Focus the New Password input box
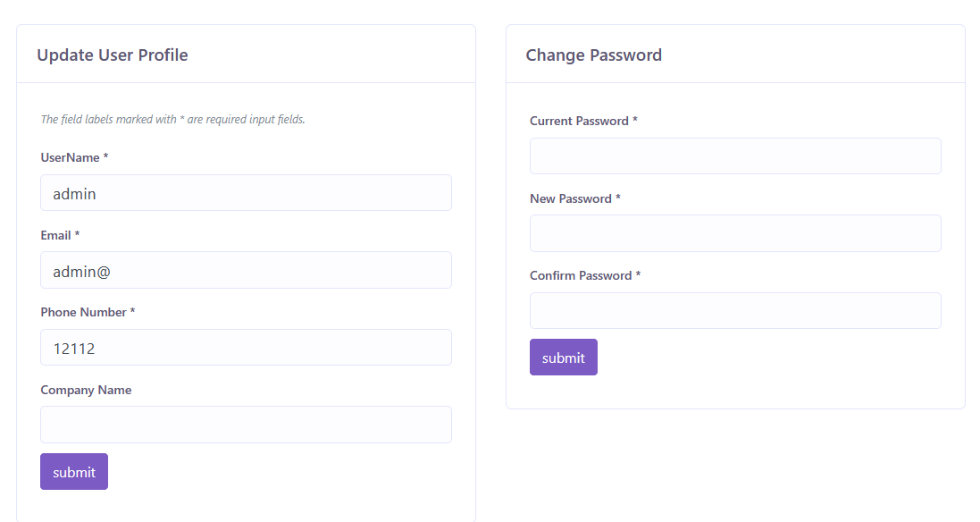Image resolution: width=980 pixels, height=522 pixels. 735,233
